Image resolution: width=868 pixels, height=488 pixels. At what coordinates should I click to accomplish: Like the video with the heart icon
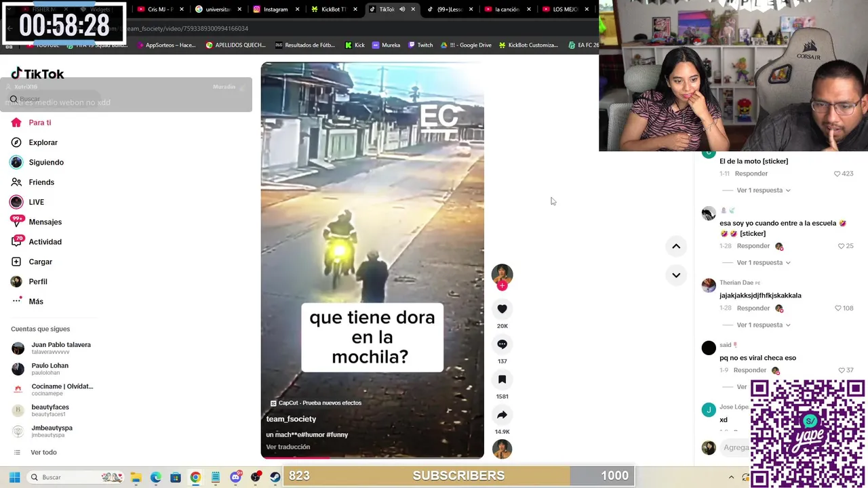click(x=502, y=309)
